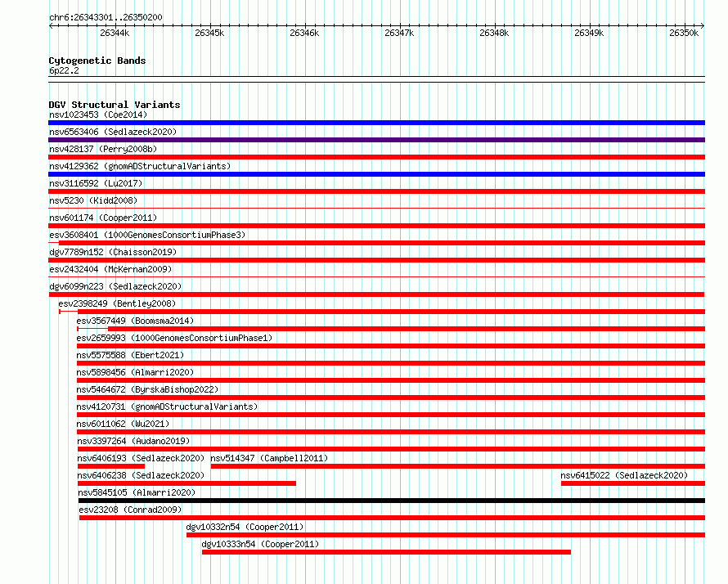Click esv3608401 (1000GenomesConsortiumPhase3) label
The width and height of the screenshot is (728, 584).
coord(147,235)
